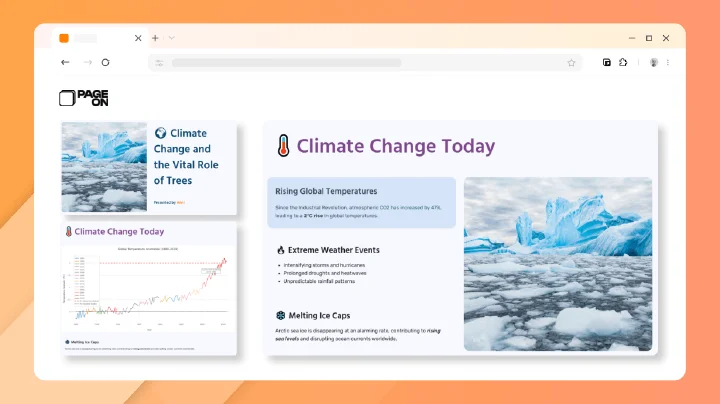Click the browser forward arrow
This screenshot has height=404, width=720.
tap(88, 62)
